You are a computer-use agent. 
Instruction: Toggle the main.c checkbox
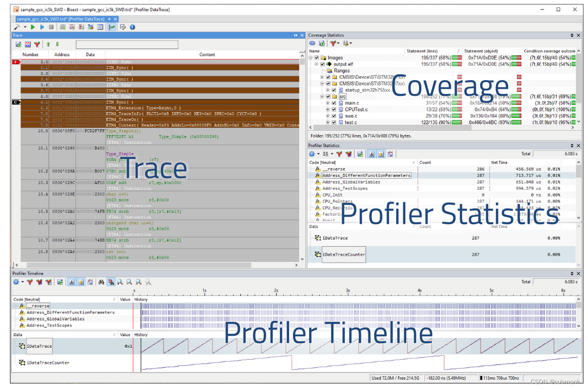(x=334, y=103)
